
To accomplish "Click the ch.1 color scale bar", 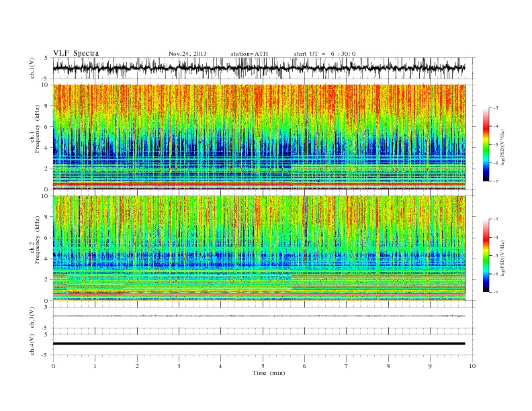I will point(486,144).
